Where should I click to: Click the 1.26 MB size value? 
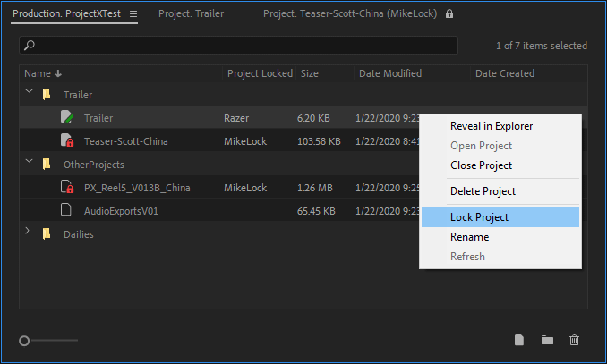[x=315, y=188]
